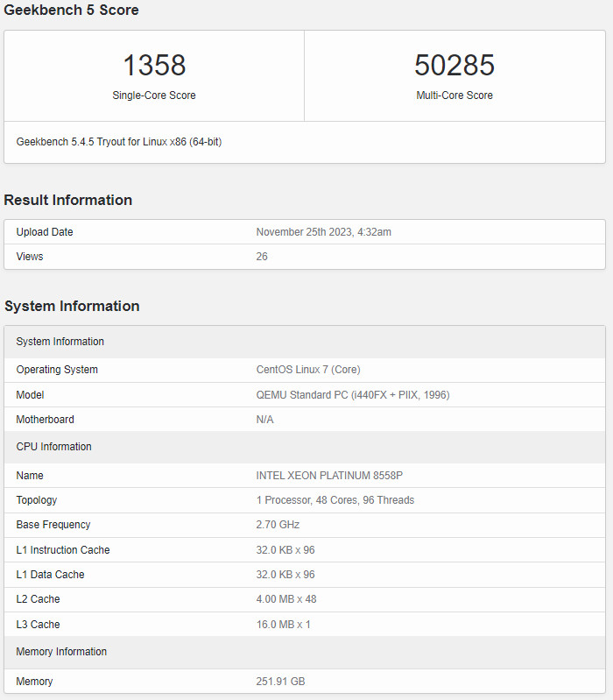Click the CPU Name label
613x700 pixels.
click(x=30, y=476)
